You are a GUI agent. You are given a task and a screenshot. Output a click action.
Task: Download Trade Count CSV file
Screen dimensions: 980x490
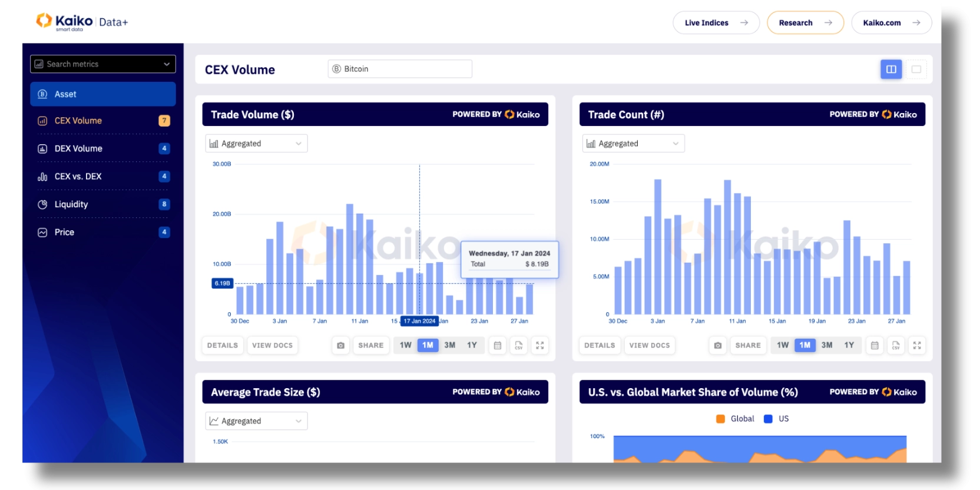(895, 345)
